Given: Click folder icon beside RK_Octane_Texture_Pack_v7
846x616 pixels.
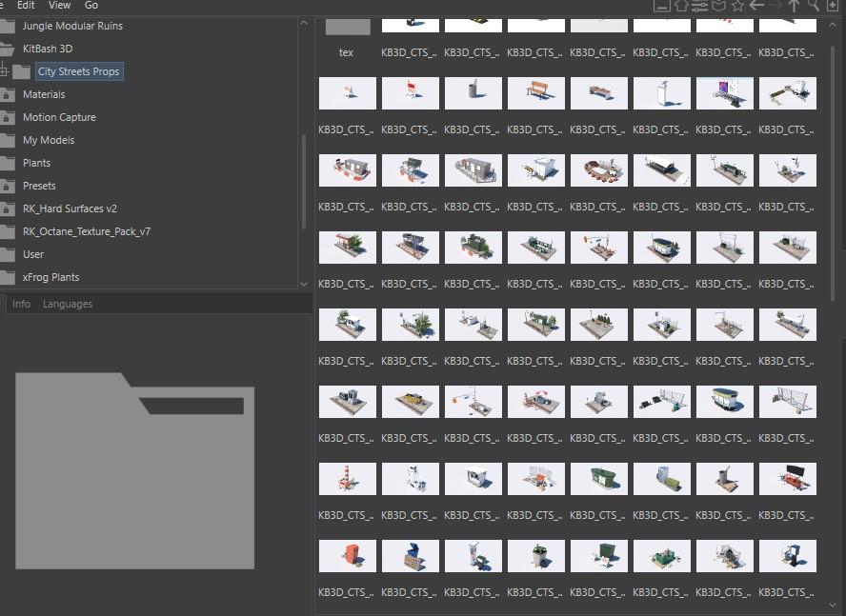Looking at the screenshot, I should coord(7,231).
